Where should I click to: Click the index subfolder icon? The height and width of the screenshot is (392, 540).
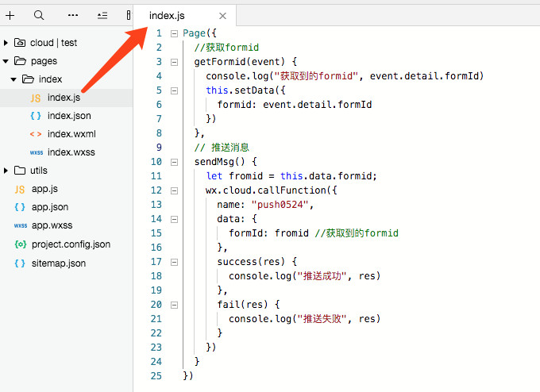point(28,79)
